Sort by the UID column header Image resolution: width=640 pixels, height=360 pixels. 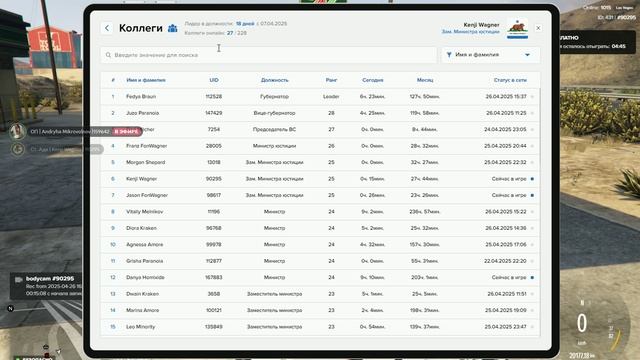[214, 80]
